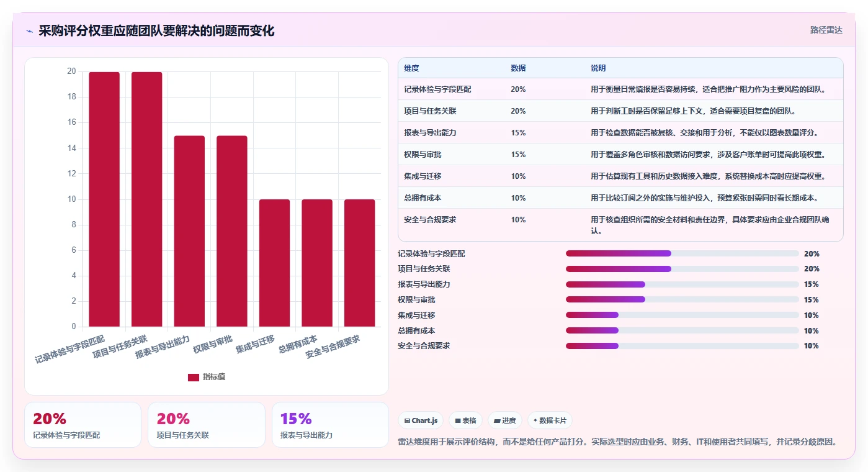Click the 项目与任务关联 bar in chart
The image size is (868, 472).
(x=146, y=199)
